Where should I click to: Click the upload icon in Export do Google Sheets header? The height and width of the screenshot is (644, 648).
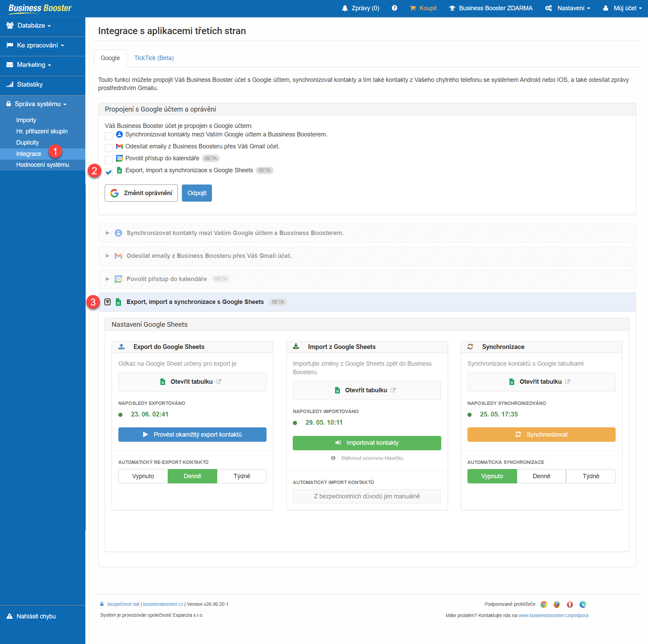pos(121,347)
